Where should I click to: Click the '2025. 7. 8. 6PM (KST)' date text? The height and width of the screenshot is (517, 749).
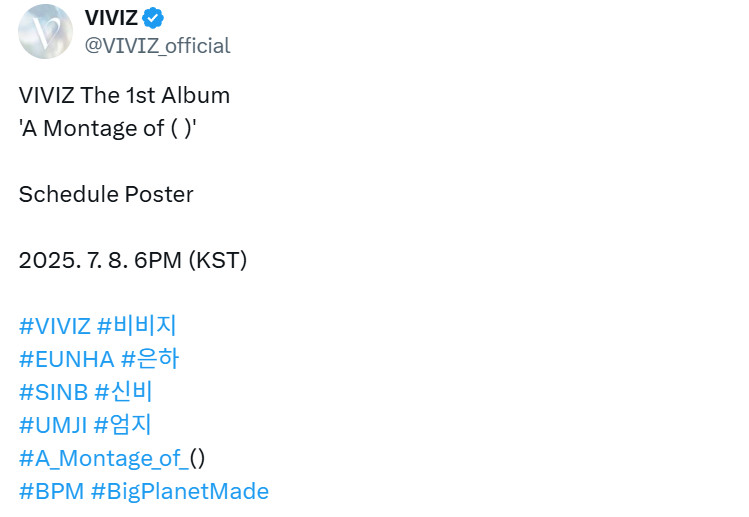tap(132, 260)
